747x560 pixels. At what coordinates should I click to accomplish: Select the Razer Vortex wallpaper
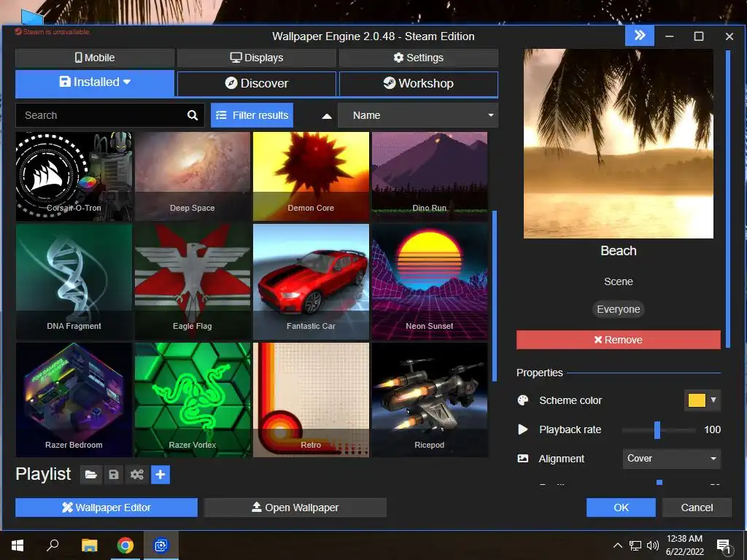tap(193, 400)
